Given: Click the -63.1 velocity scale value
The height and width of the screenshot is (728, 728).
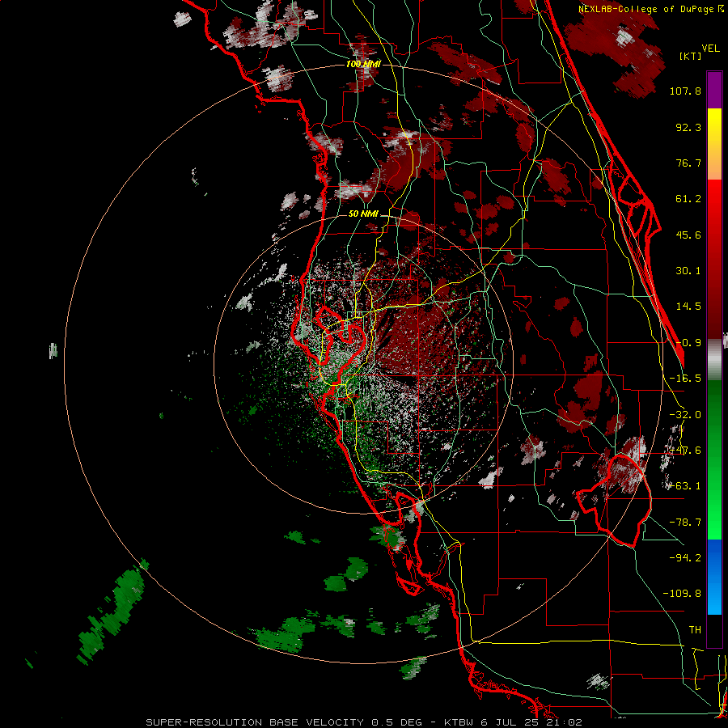Looking at the screenshot, I should pyautogui.click(x=685, y=486).
